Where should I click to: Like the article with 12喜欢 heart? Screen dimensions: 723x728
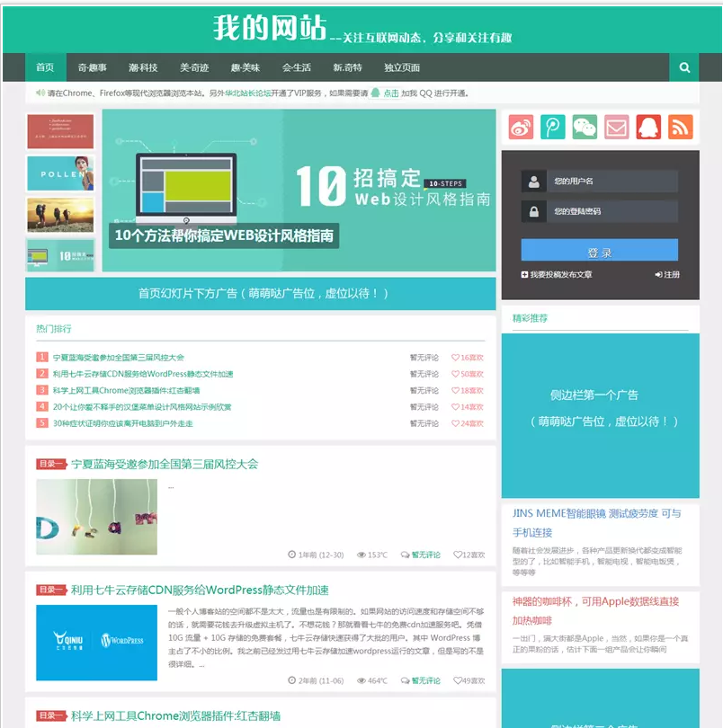[x=458, y=555]
